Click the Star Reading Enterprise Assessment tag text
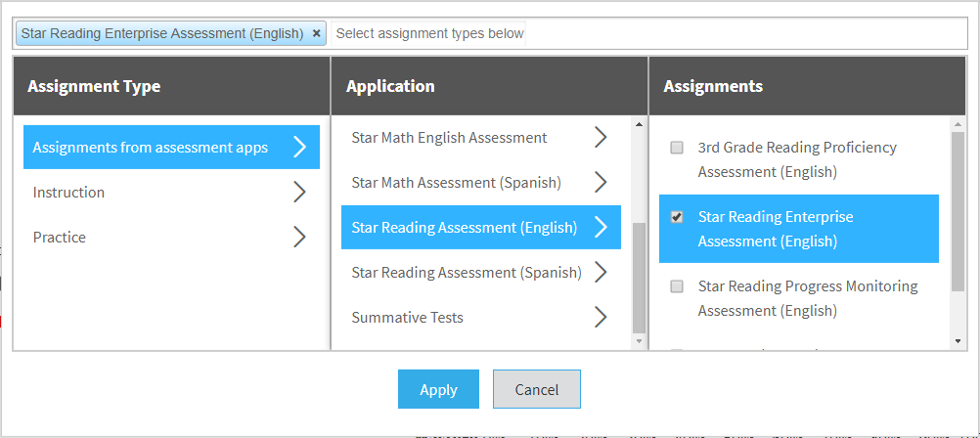The image size is (980, 438). (162, 33)
